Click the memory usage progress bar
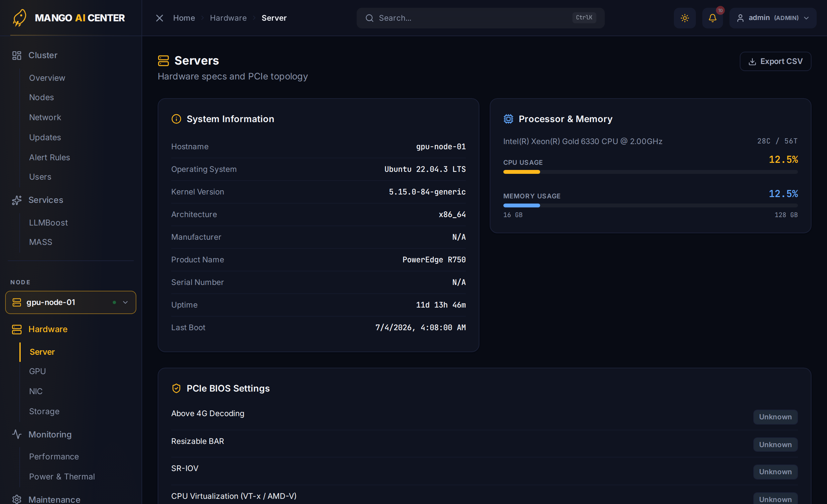This screenshot has width=827, height=504. (650, 205)
